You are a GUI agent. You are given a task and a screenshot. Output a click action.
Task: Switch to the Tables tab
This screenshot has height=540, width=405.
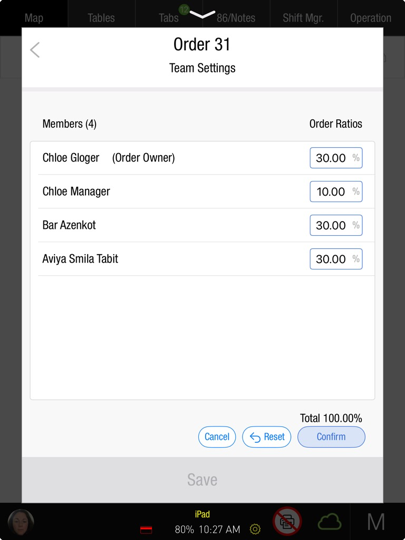pos(101,18)
